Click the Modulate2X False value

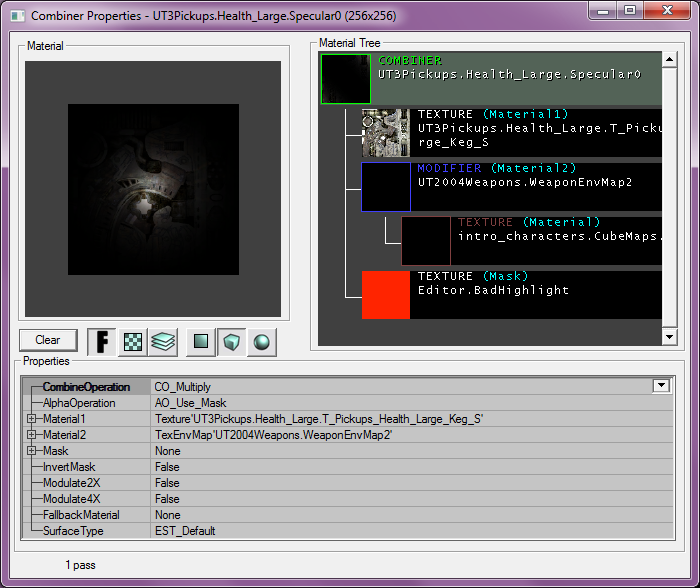point(167,483)
